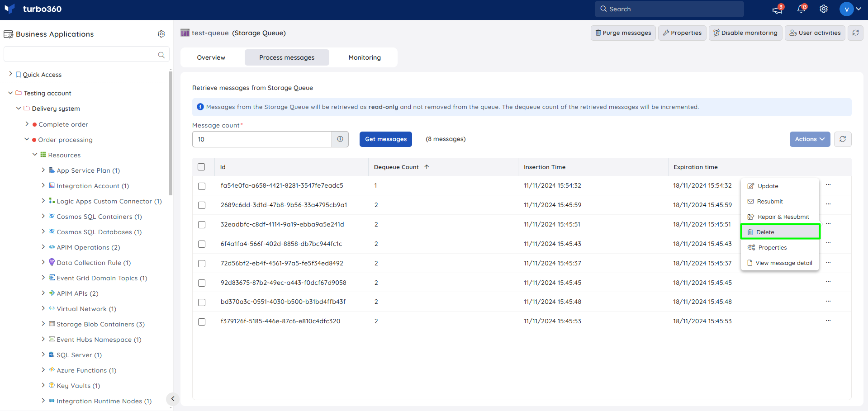Screen dimensions: 868x411
Task: Open the notifications bell icon
Action: pos(802,9)
